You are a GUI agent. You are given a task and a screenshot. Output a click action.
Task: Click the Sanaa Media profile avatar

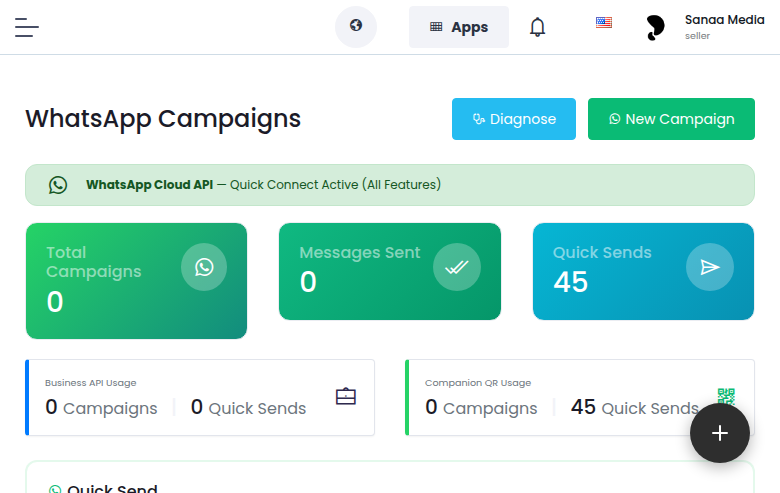(x=655, y=27)
